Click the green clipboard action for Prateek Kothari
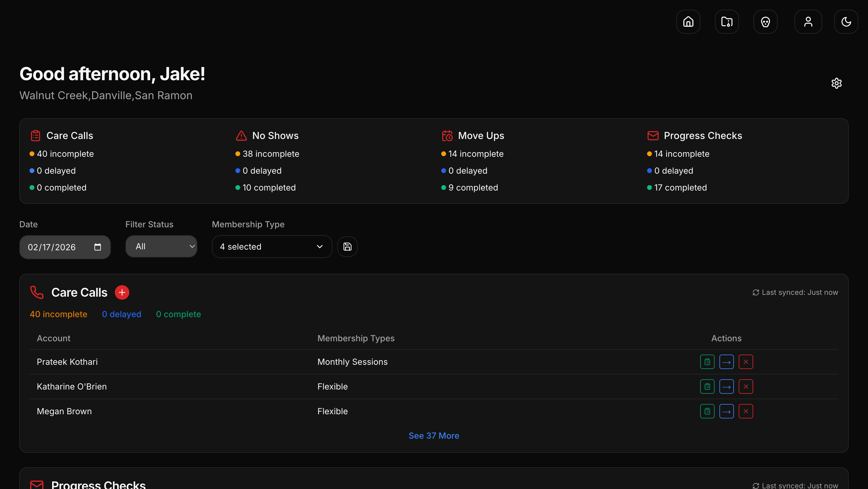 point(707,361)
